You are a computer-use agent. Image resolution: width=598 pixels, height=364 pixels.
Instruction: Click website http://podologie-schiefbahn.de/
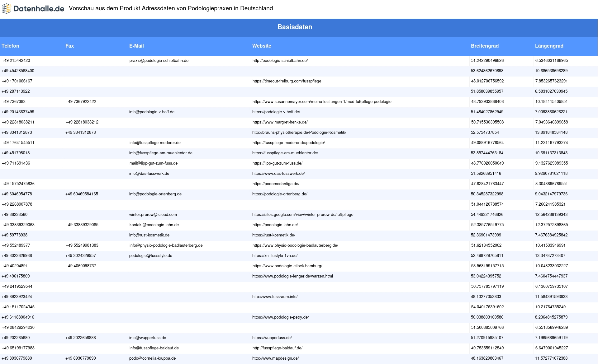click(280, 61)
